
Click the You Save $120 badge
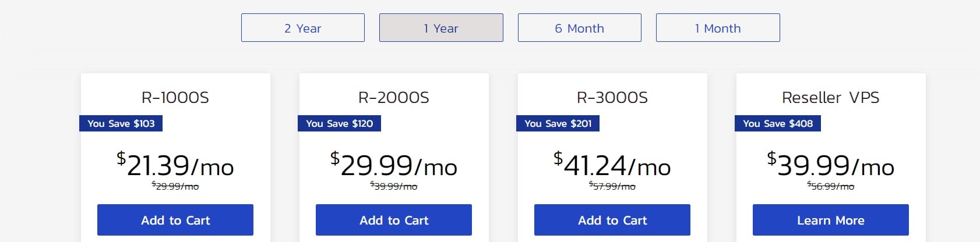point(340,123)
